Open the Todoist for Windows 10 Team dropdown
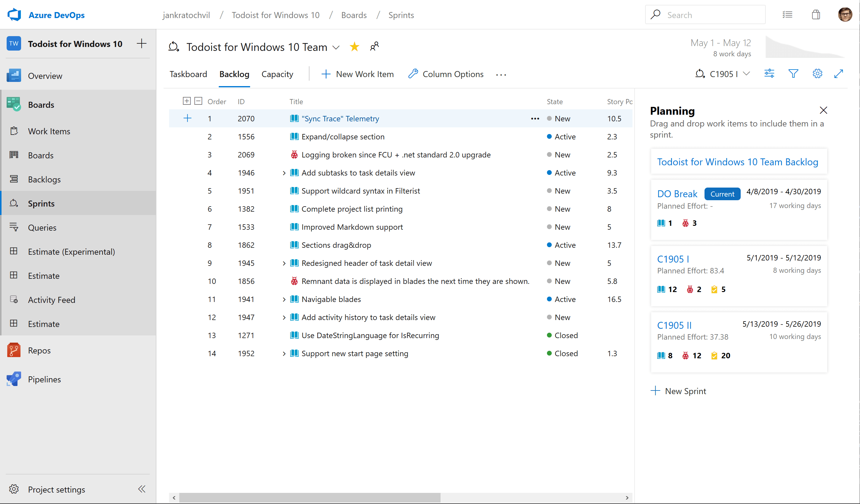Viewport: 860px width, 504px height. tap(337, 47)
